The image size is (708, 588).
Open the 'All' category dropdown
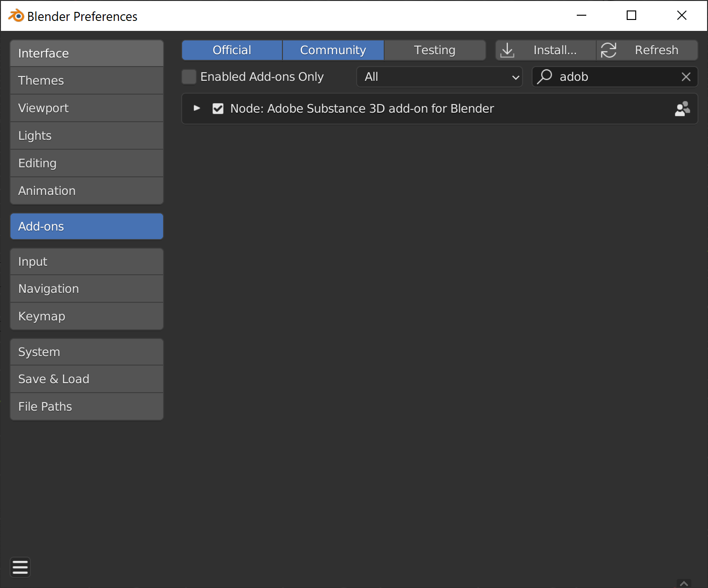click(439, 77)
